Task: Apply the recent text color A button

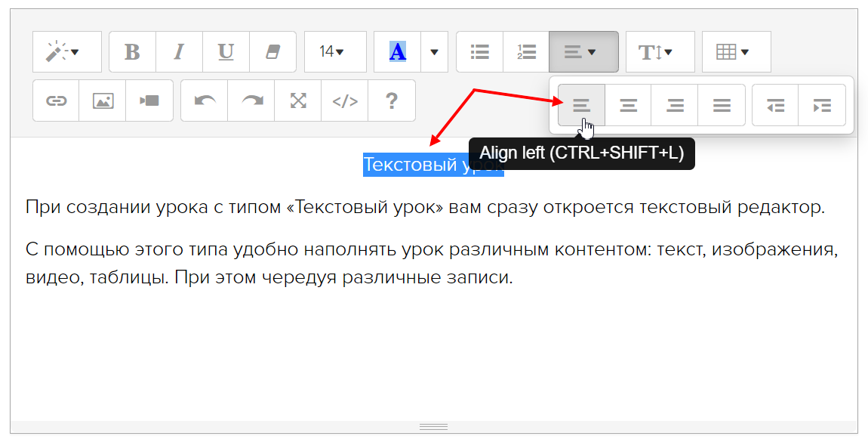Action: [397, 52]
